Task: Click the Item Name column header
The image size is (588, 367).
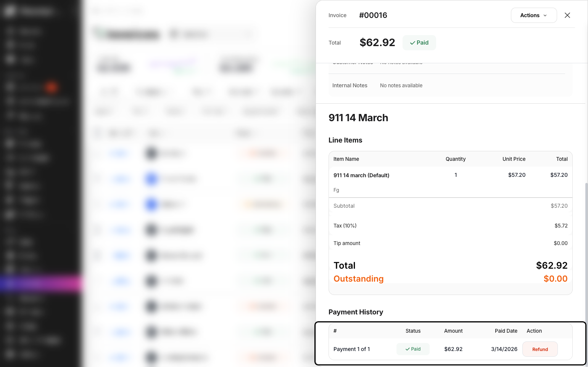Action: (346, 159)
